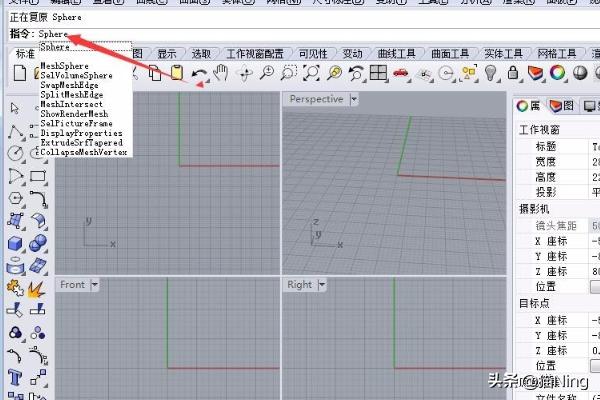Open the layers panel tab
The height and width of the screenshot is (400, 600).
click(x=561, y=106)
